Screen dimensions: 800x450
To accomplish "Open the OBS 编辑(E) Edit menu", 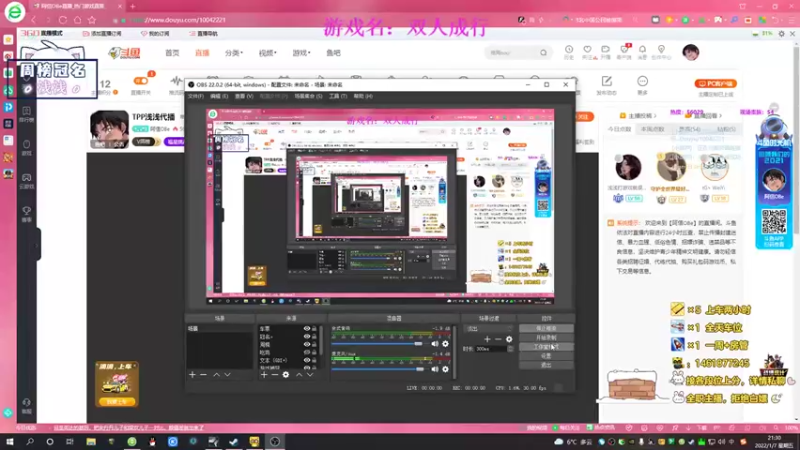I will tap(219, 96).
